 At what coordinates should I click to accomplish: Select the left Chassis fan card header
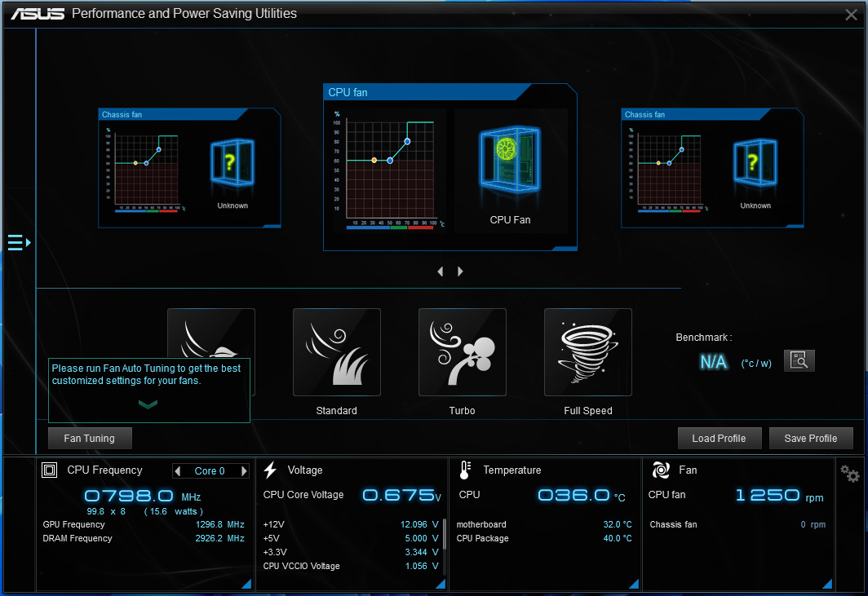(x=172, y=114)
